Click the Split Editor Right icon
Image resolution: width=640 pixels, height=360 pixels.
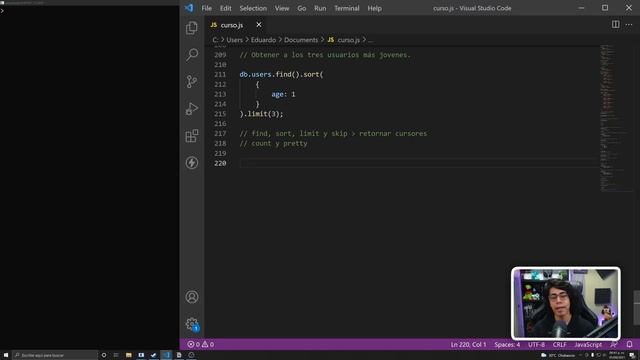616,24
